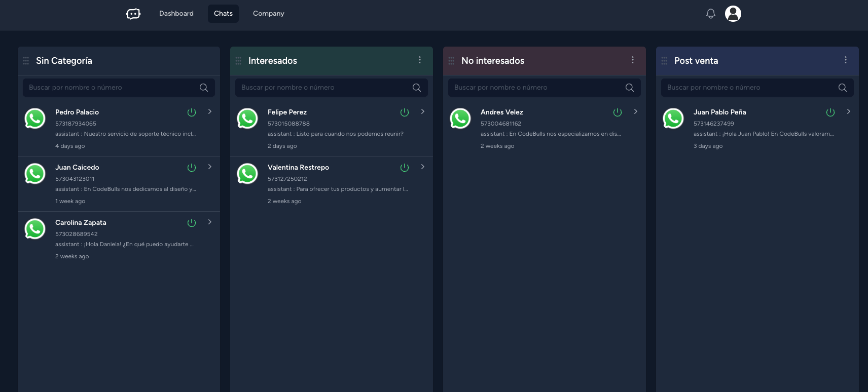Click phone number 573146237499

[x=713, y=124]
